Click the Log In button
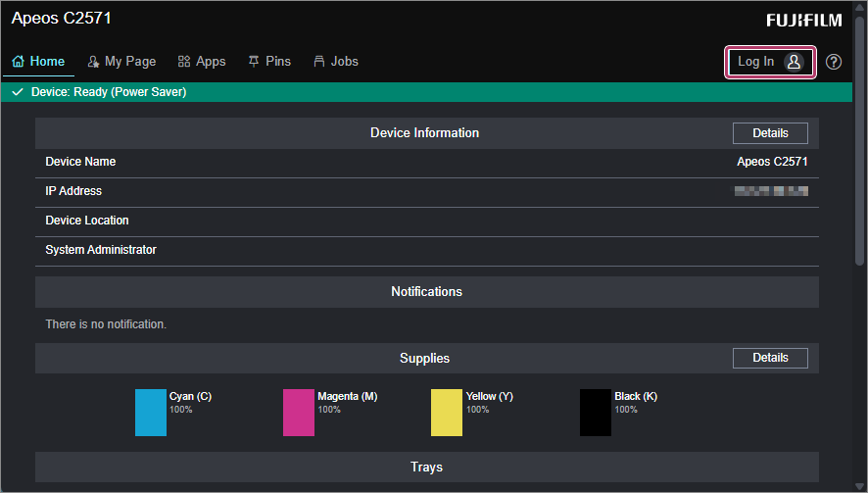Screen dimensions: 868x493 tap(771, 62)
